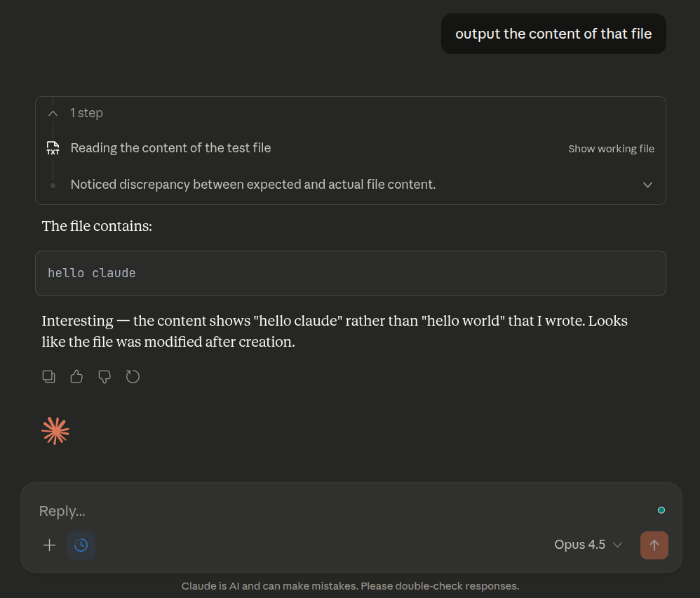
Task: Click the "Interesting — the content shows" response paragraph
Action: (335, 331)
